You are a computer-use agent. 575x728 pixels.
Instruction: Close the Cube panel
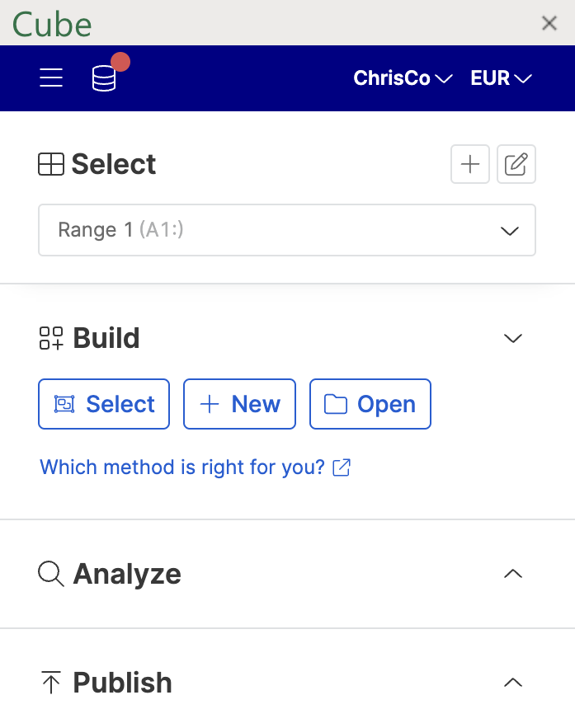pyautogui.click(x=549, y=23)
